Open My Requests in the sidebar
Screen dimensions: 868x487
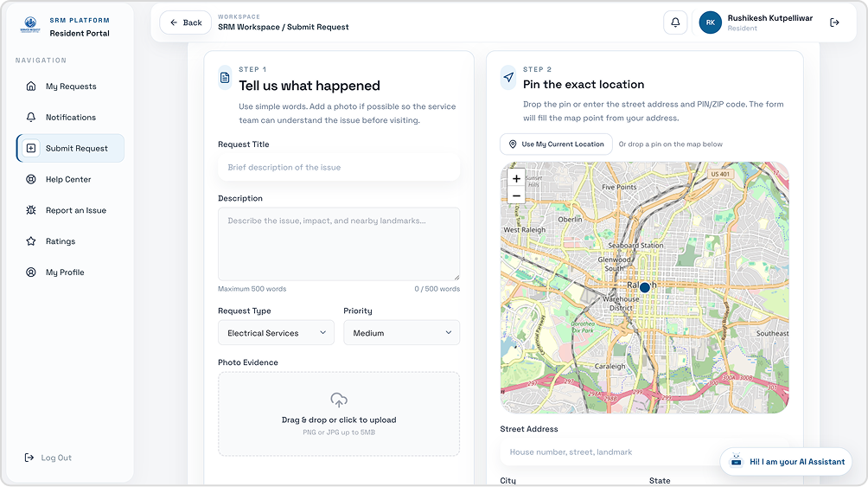click(70, 87)
